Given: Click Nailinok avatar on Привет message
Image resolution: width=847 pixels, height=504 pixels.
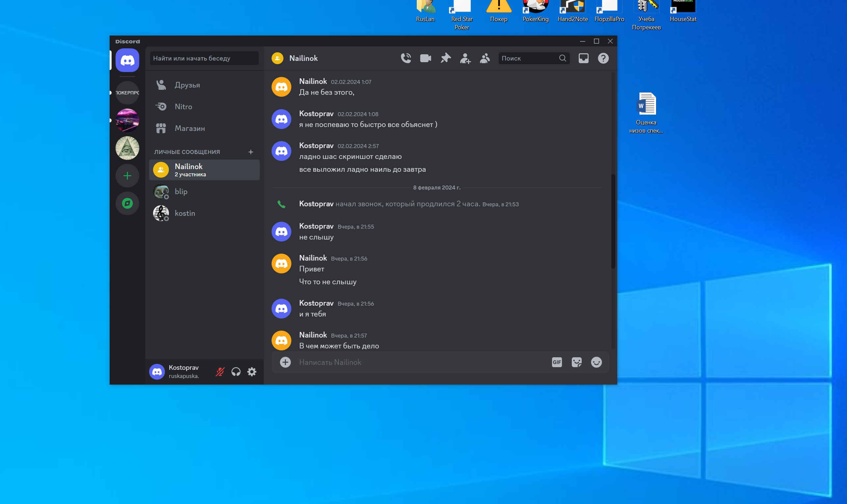Looking at the screenshot, I should pyautogui.click(x=281, y=263).
